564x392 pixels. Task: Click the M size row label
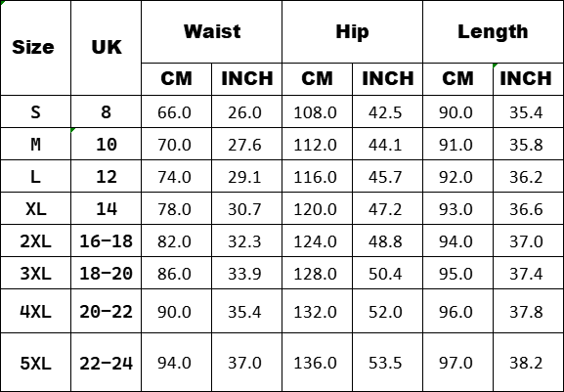pyautogui.click(x=35, y=144)
